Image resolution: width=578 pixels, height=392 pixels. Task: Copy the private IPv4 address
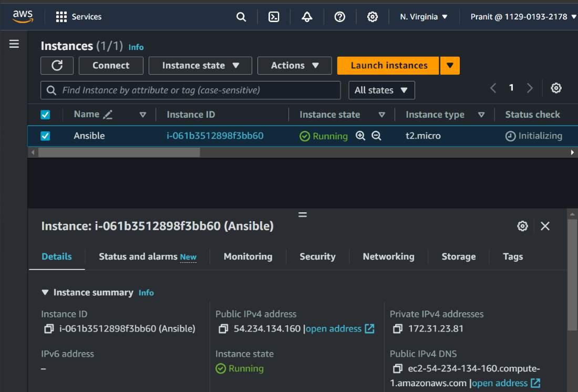[398, 329]
